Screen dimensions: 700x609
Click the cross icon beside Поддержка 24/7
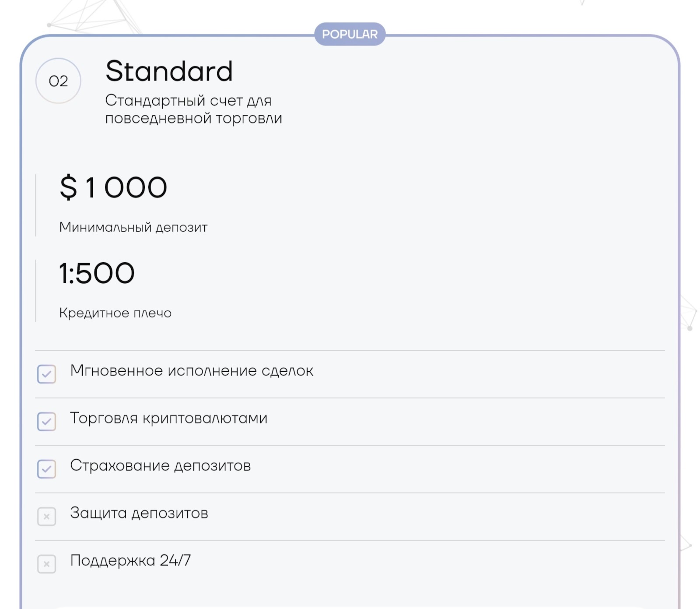pos(46,564)
